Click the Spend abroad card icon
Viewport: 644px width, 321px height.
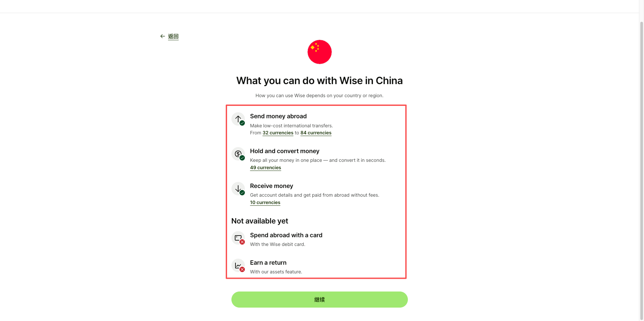(238, 238)
